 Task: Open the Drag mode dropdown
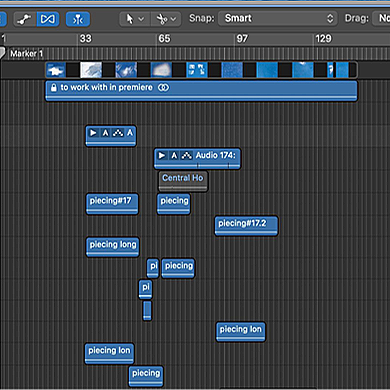381,18
